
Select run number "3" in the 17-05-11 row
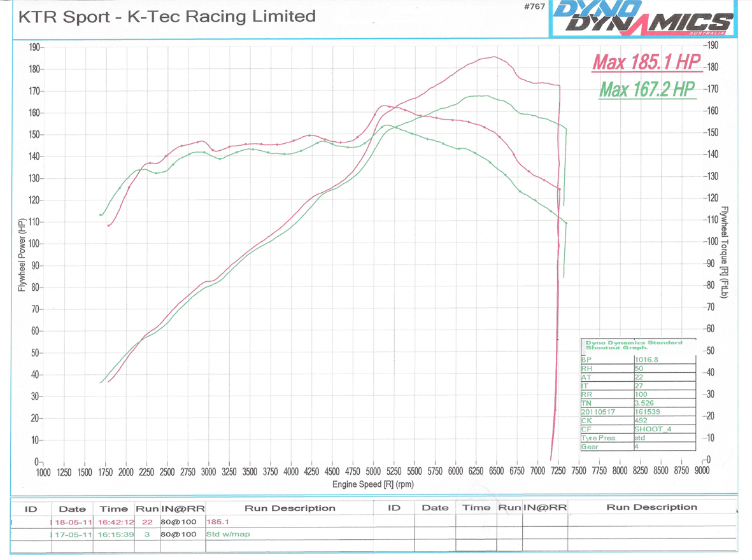point(147,535)
